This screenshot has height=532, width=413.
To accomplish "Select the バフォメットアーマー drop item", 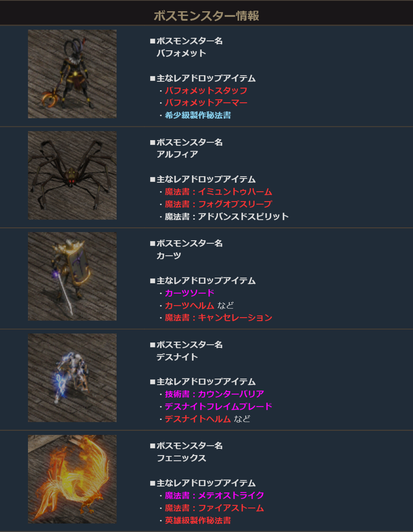I will click(x=206, y=103).
